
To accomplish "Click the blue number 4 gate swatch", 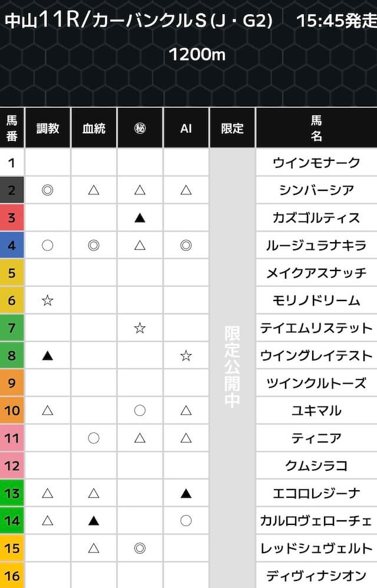I will 12,245.
